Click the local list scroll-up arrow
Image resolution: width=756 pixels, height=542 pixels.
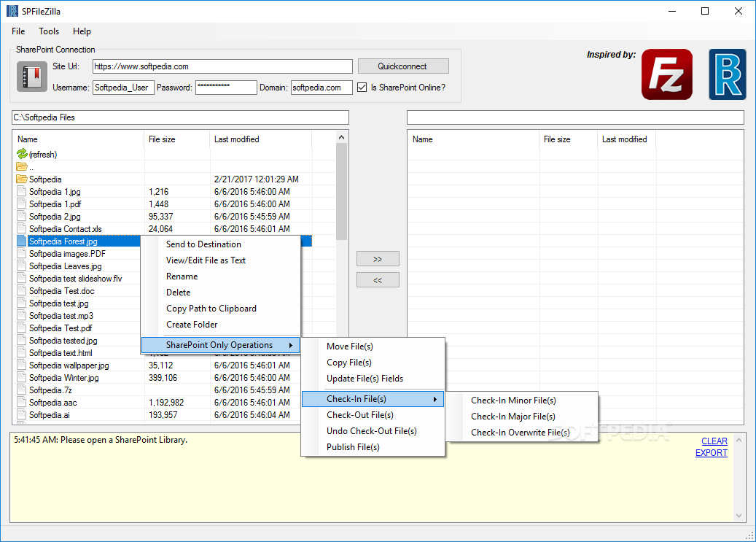[341, 137]
